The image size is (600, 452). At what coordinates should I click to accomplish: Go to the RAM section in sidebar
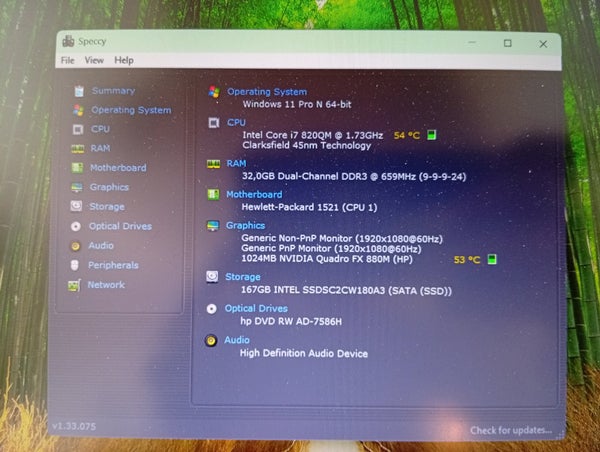pyautogui.click(x=100, y=148)
